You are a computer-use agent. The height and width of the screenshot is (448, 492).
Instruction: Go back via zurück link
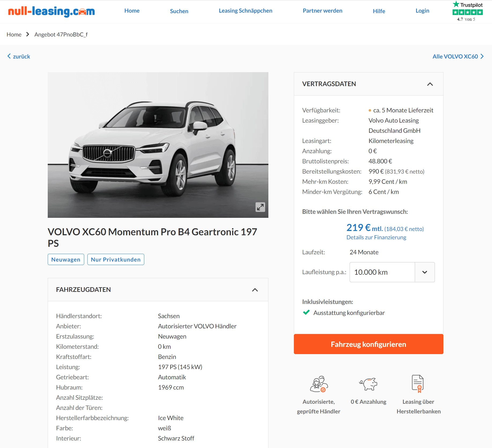click(19, 56)
